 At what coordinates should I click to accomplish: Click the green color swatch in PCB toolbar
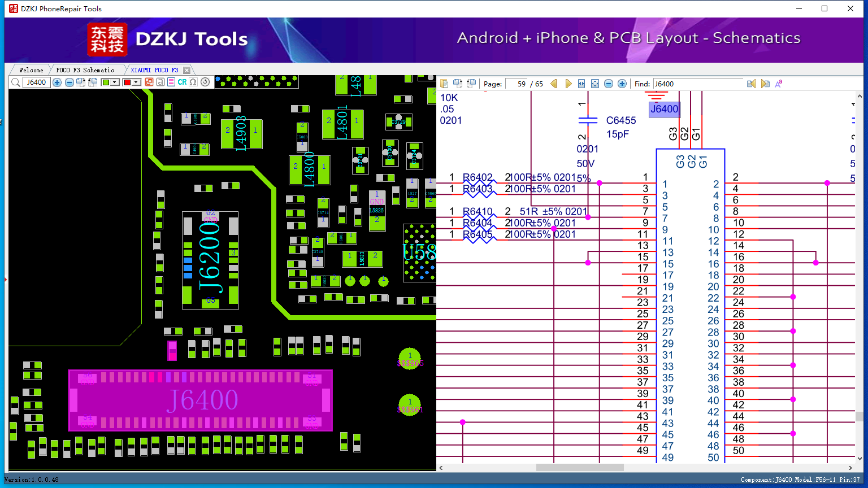click(x=106, y=82)
